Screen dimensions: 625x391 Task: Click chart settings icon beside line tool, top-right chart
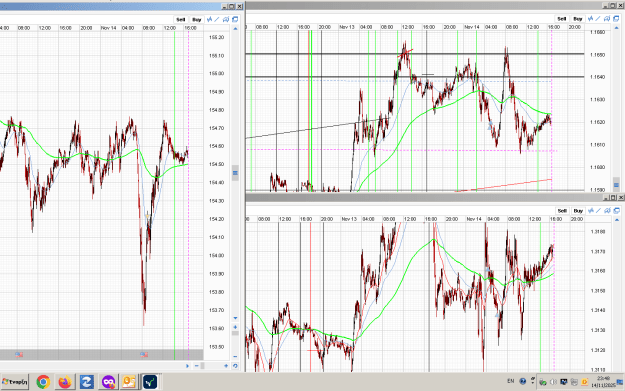(x=607, y=18)
